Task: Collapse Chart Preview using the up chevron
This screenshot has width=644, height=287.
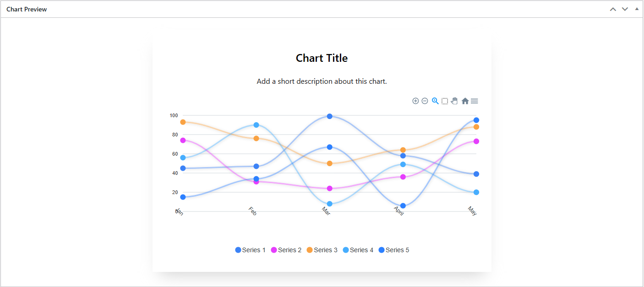Action: [x=613, y=9]
